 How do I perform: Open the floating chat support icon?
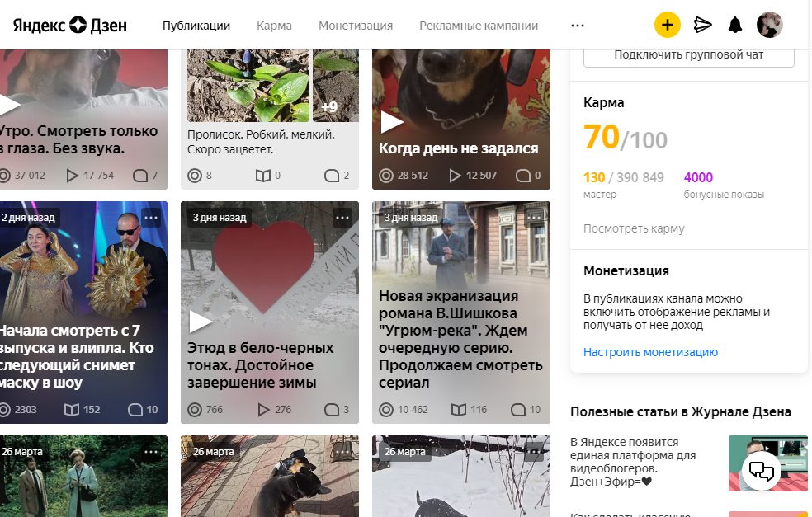pos(761,471)
